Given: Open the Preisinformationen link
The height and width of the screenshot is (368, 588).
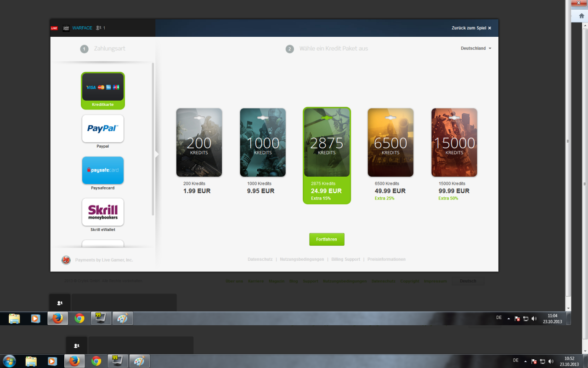Looking at the screenshot, I should point(386,259).
